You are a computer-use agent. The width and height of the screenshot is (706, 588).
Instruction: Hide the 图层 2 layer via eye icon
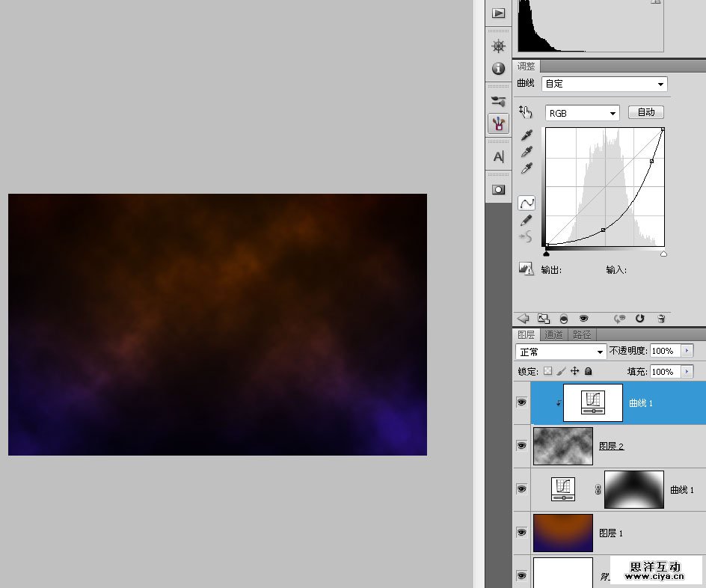[521, 446]
